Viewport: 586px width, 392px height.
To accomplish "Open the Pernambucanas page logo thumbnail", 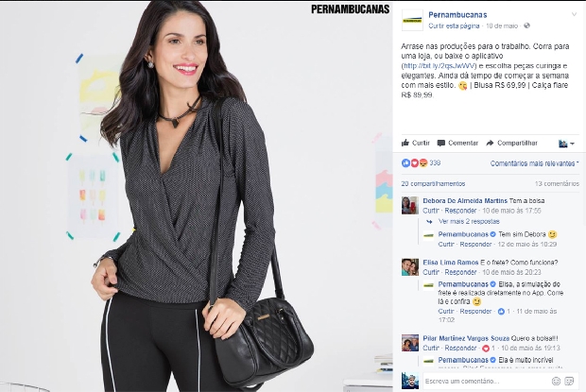I will tap(412, 20).
